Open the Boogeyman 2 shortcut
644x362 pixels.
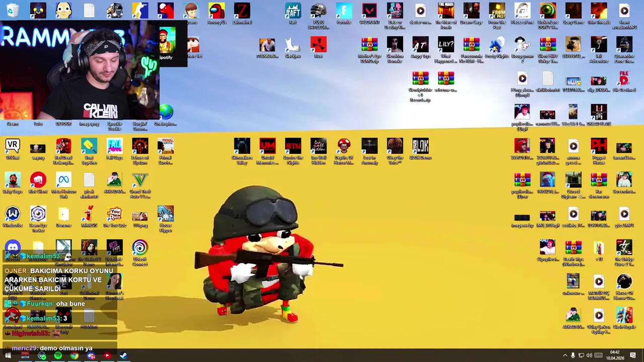[x=522, y=50]
